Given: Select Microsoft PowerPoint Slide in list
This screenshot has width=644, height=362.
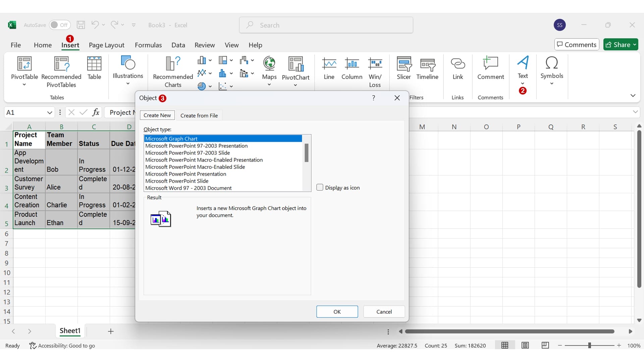Looking at the screenshot, I should 223,181.
